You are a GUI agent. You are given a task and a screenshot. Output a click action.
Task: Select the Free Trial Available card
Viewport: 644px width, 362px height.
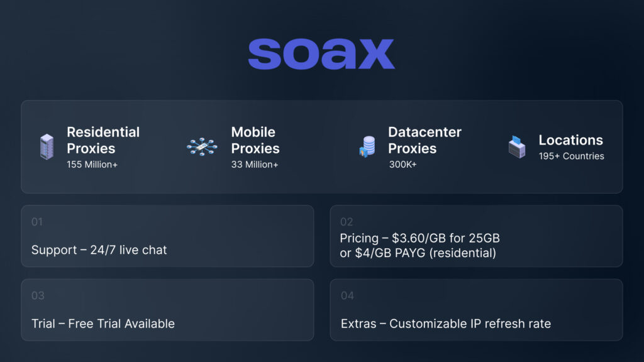(167, 310)
